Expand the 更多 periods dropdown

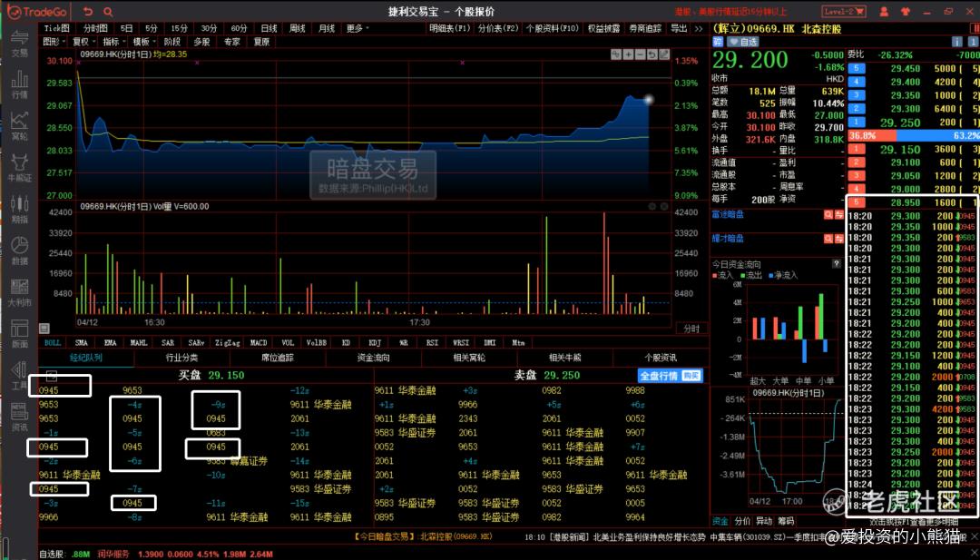358,29
